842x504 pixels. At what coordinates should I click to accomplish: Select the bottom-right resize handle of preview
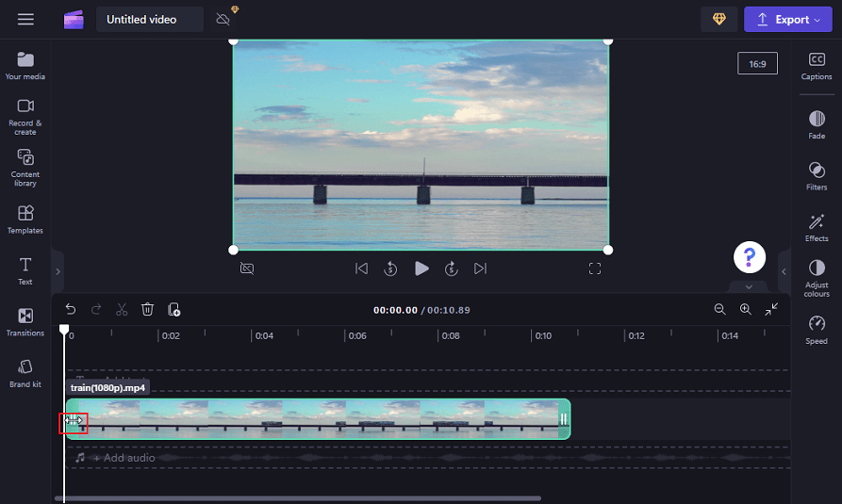point(608,250)
